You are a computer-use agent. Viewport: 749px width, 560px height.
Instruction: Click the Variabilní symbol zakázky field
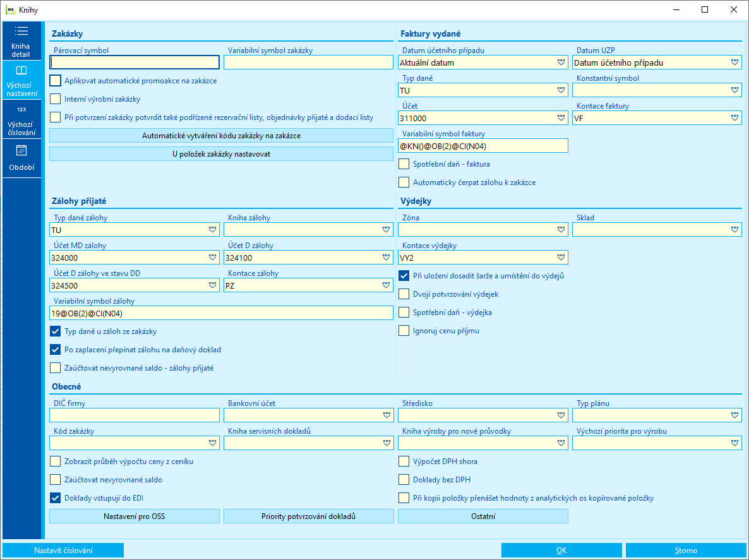309,63
